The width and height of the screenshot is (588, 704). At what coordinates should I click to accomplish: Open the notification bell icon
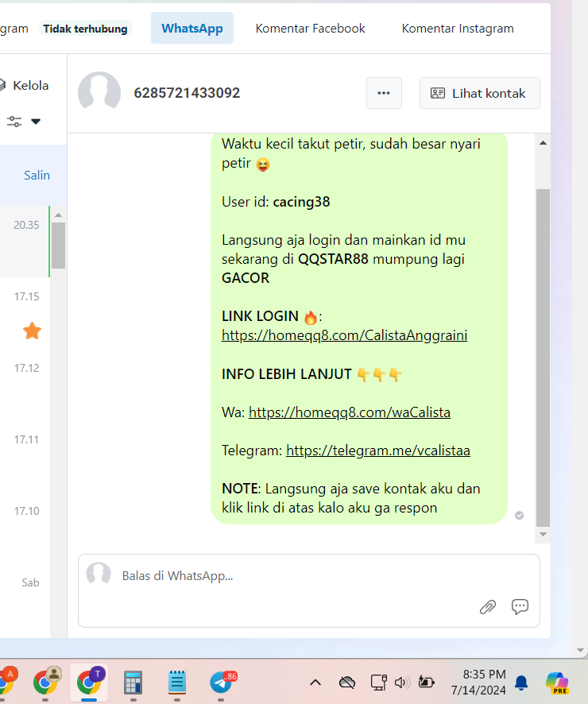tap(521, 683)
